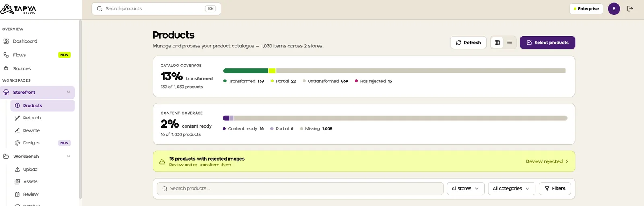Image resolution: width=644 pixels, height=206 pixels.
Task: Open the user avatar E menu
Action: [614, 8]
